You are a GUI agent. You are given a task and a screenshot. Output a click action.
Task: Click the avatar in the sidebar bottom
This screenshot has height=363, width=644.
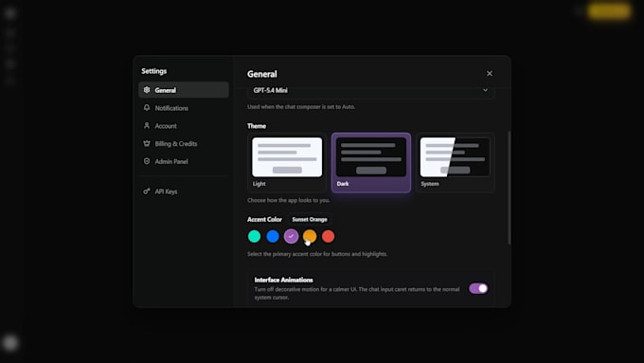(10, 343)
